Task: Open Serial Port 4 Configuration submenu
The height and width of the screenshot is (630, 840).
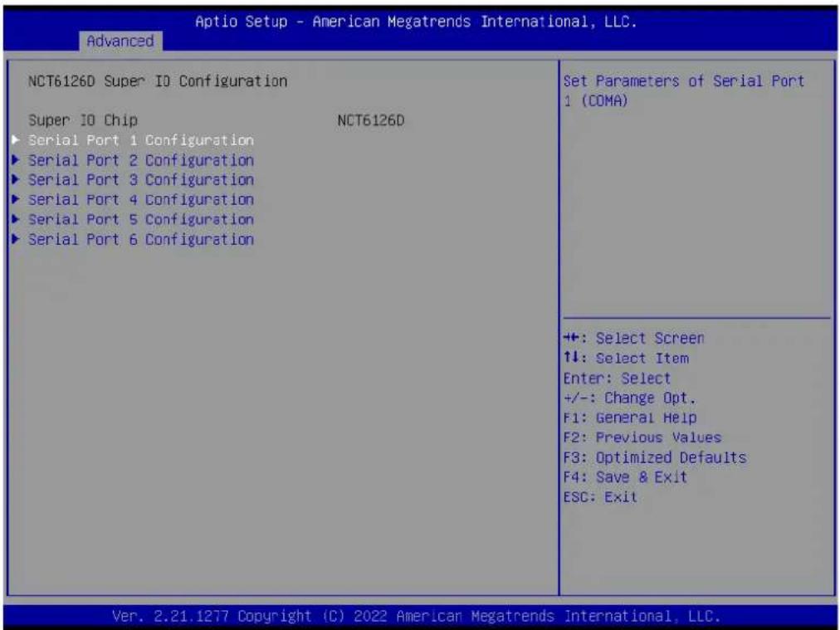Action: point(141,200)
